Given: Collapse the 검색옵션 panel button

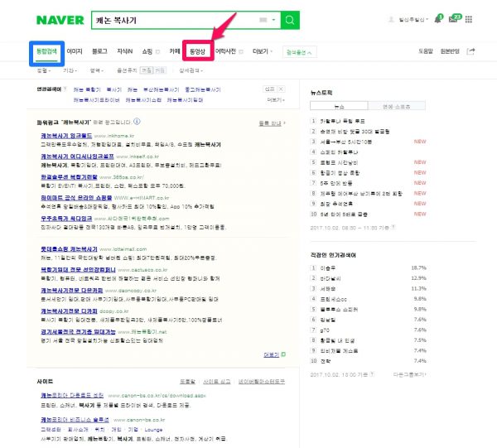Looking at the screenshot, I should click(299, 52).
